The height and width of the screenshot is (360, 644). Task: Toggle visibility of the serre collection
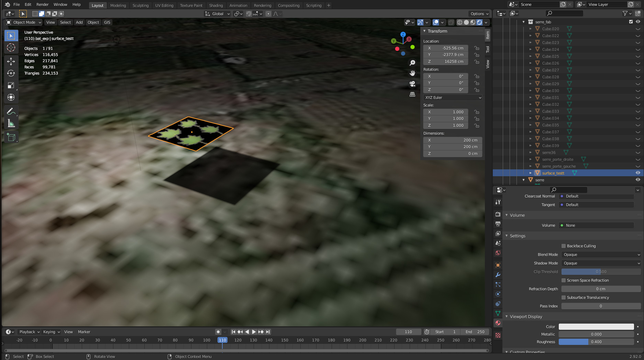tap(638, 180)
